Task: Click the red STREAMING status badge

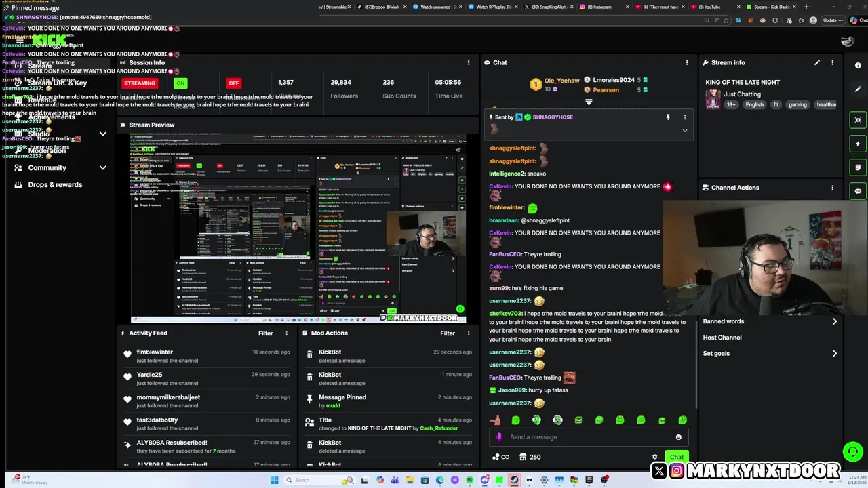Action: click(x=140, y=83)
